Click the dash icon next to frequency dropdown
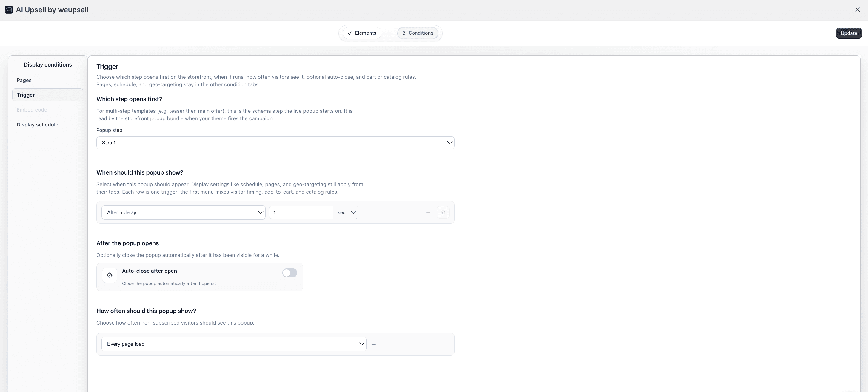 tap(373, 344)
